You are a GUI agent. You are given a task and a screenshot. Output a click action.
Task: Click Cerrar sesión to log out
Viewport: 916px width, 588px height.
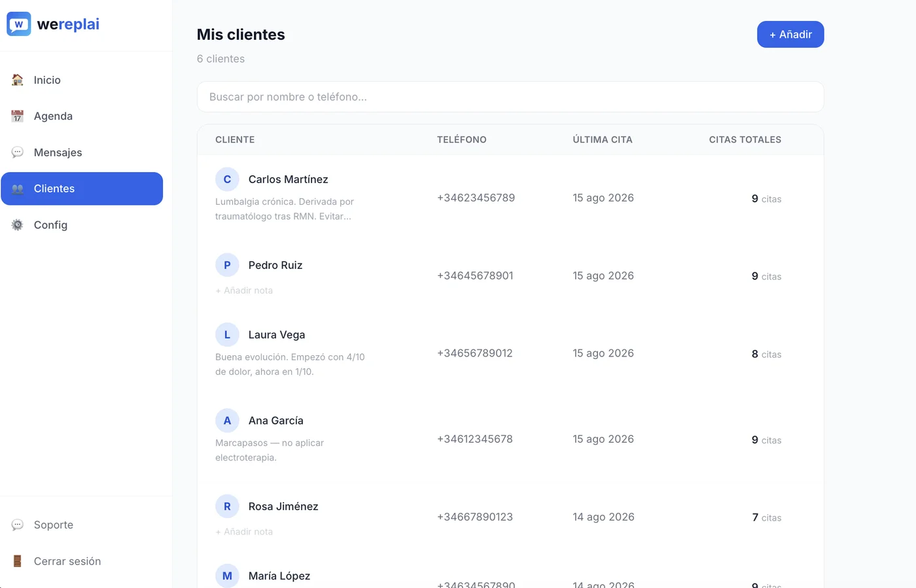click(82, 561)
